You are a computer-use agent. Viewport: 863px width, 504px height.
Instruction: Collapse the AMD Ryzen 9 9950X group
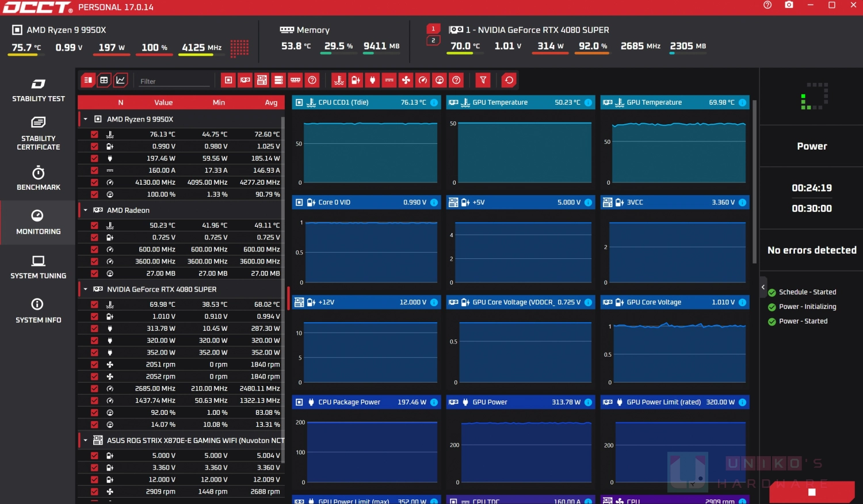point(86,119)
